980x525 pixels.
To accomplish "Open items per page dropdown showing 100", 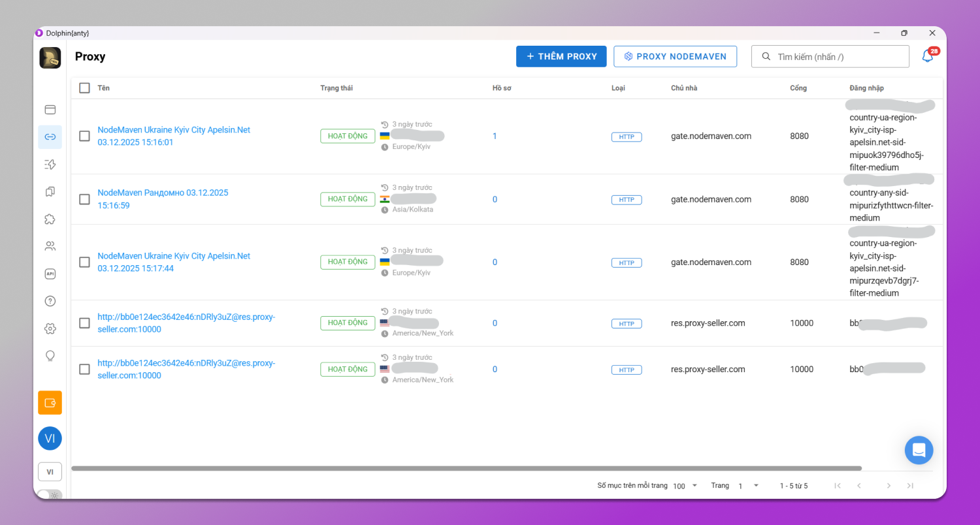I will point(685,486).
